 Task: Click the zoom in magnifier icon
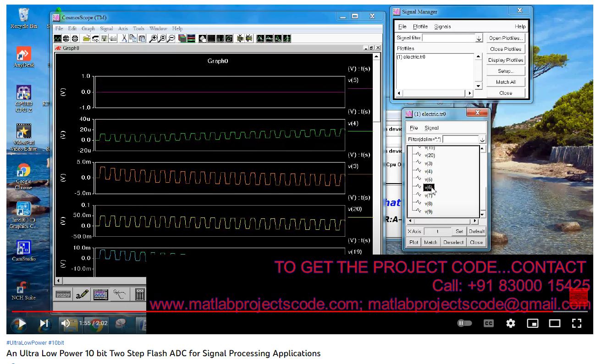(154, 39)
